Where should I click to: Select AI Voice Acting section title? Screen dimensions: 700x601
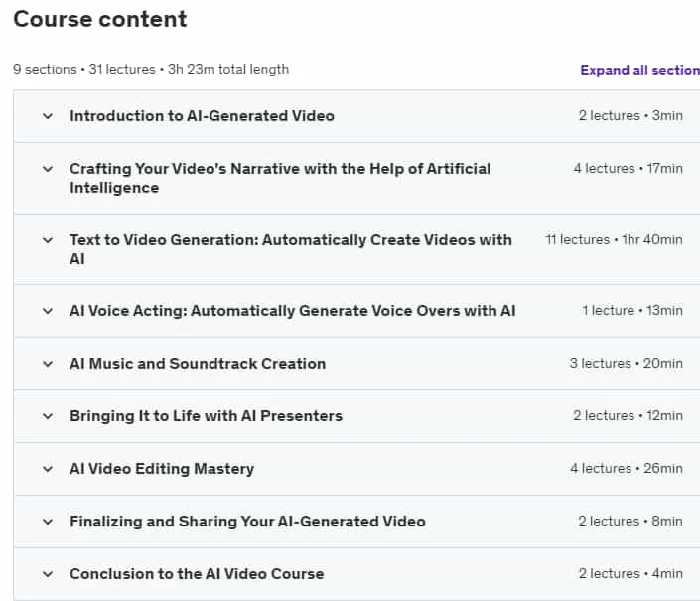292,311
